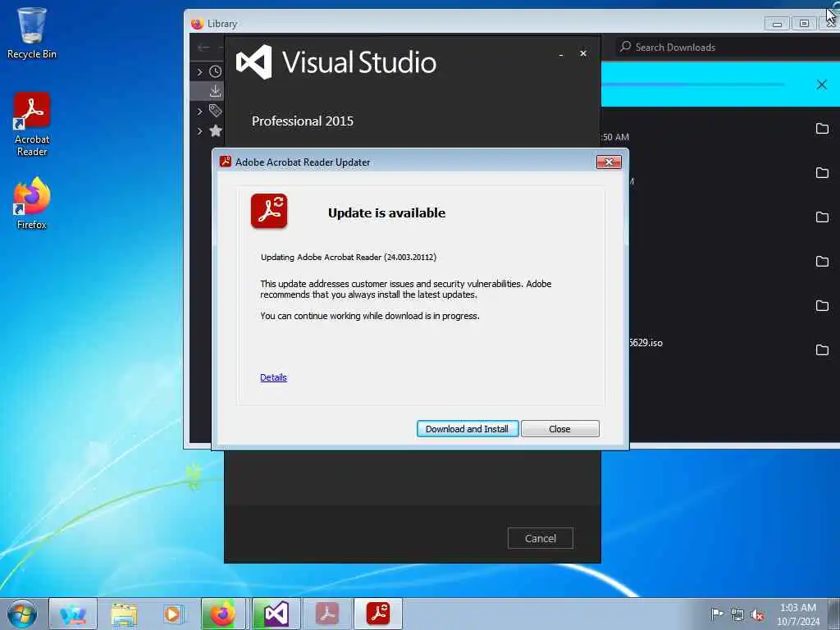The image size is (840, 630).
Task: Dismiss the cyan notification bar in Library
Action: [821, 84]
